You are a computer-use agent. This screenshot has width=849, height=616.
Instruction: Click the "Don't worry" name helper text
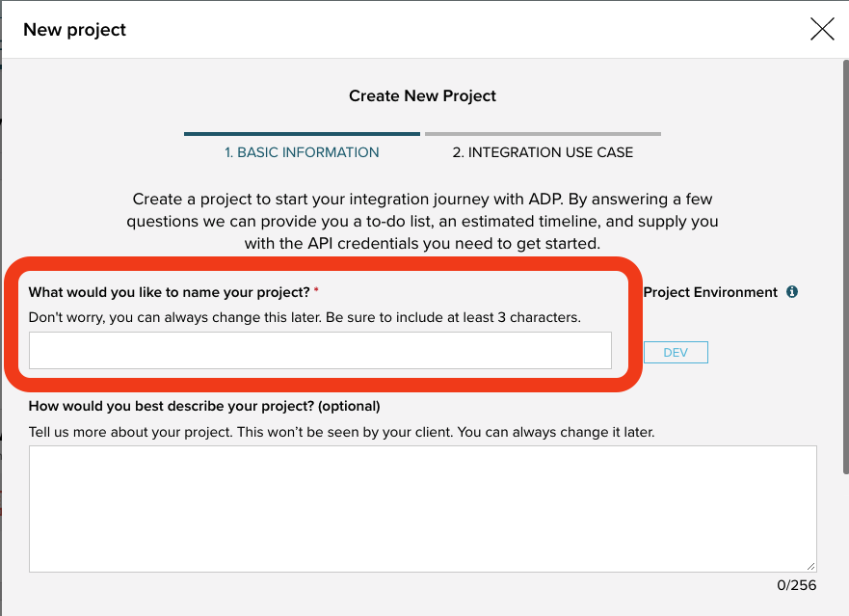coord(305,317)
